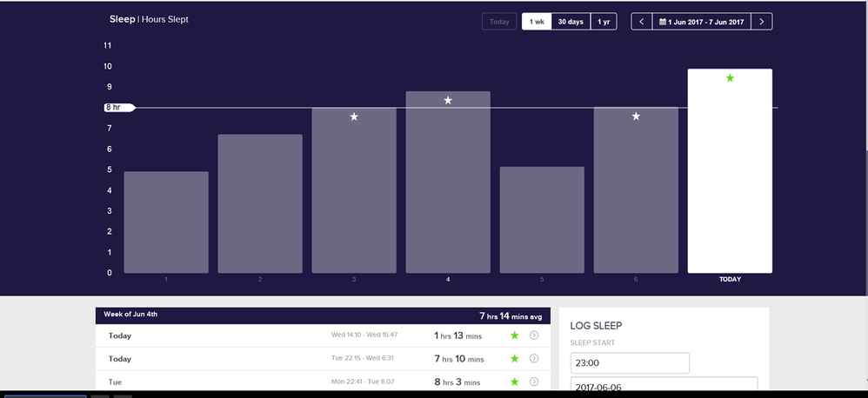The width and height of the screenshot is (868, 398).
Task: Select the TODAY bar in chart
Action: [x=730, y=174]
